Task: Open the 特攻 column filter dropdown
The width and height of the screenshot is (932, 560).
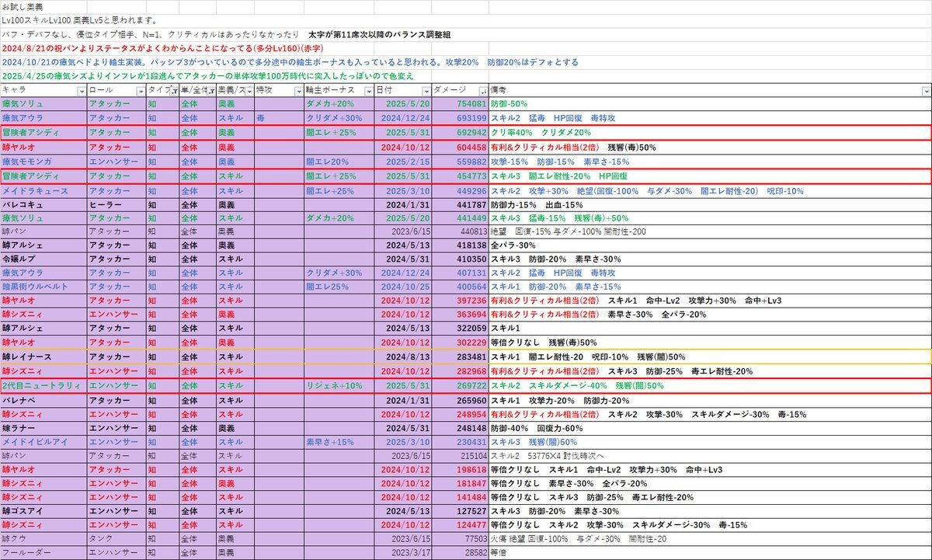Action: [x=298, y=90]
